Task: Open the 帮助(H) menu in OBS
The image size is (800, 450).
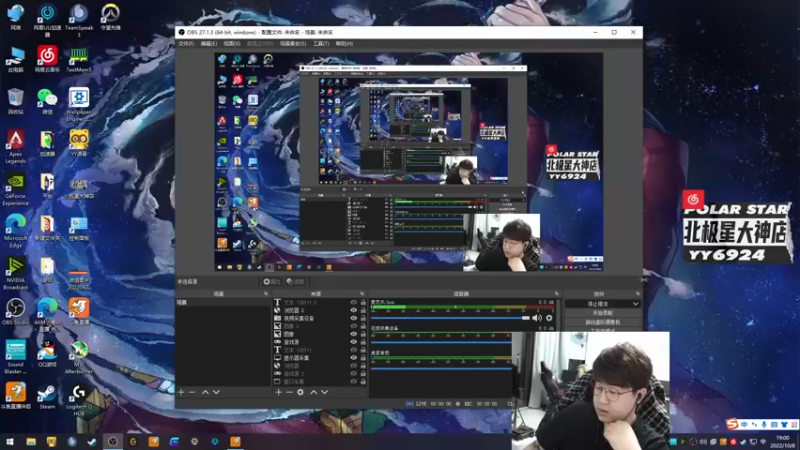Action: pos(344,44)
